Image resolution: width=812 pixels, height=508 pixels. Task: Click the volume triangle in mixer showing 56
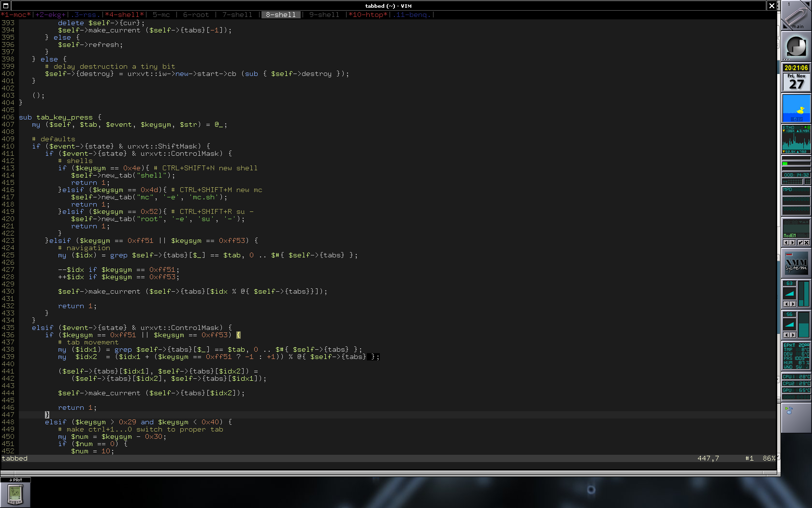click(789, 324)
